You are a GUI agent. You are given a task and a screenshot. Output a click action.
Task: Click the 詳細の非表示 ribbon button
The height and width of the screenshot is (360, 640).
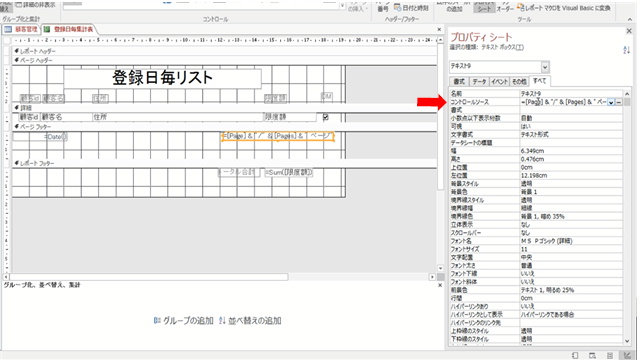pos(35,5)
